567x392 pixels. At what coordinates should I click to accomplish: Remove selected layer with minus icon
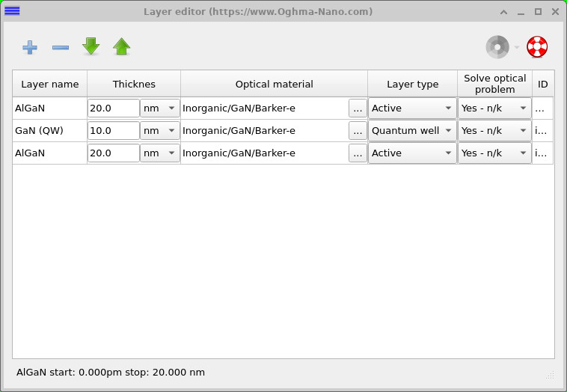click(61, 47)
